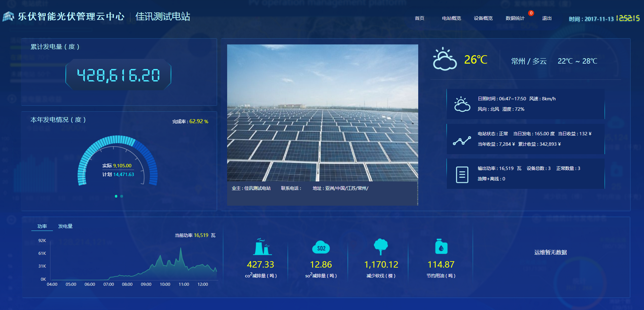Click the SO2 cloud icon
Image resolution: width=644 pixels, height=310 pixels.
[x=321, y=248]
